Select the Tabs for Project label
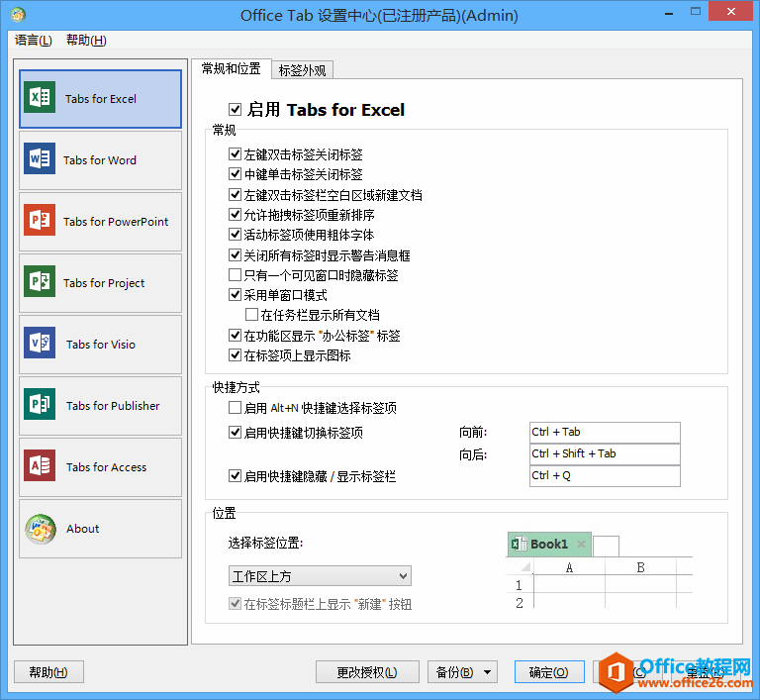The image size is (760, 700). click(104, 283)
